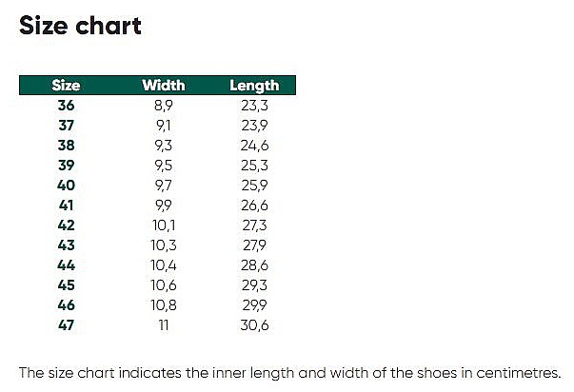The width and height of the screenshot is (574, 392).
Task: Click width value 8,9
Action: coord(163,106)
